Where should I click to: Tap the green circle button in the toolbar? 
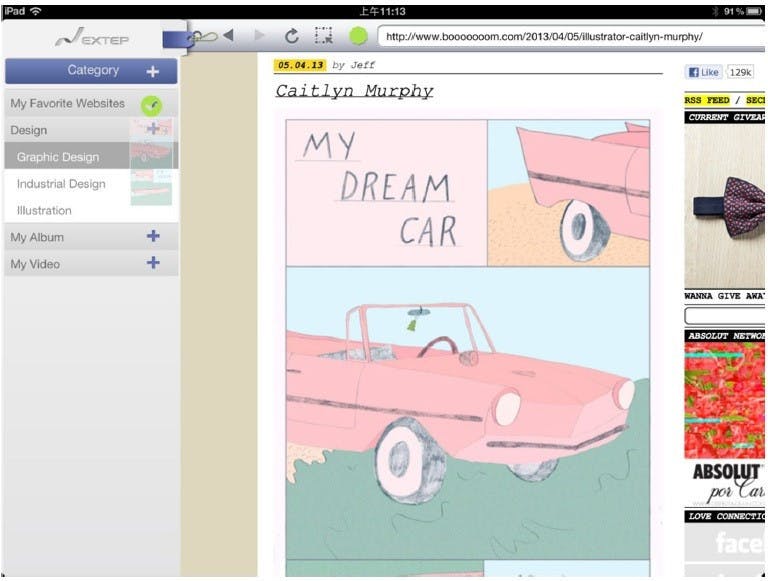pyautogui.click(x=358, y=36)
